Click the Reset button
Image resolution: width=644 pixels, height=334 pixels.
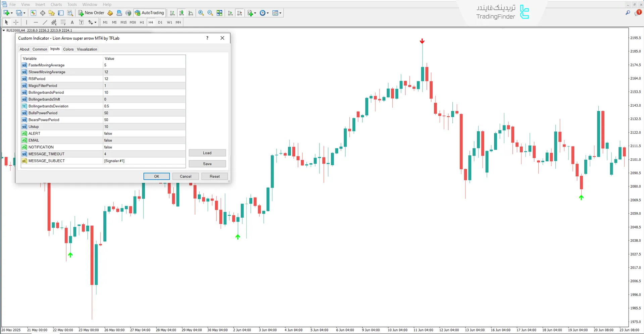(x=214, y=176)
